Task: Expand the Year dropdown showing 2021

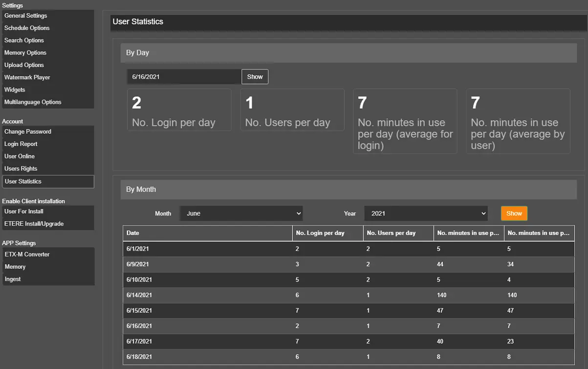Action: pos(426,213)
